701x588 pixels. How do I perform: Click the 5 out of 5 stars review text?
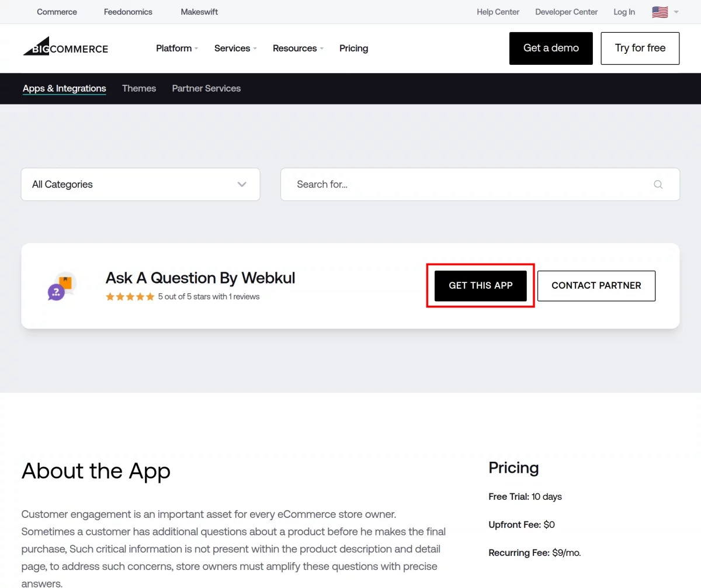(209, 297)
